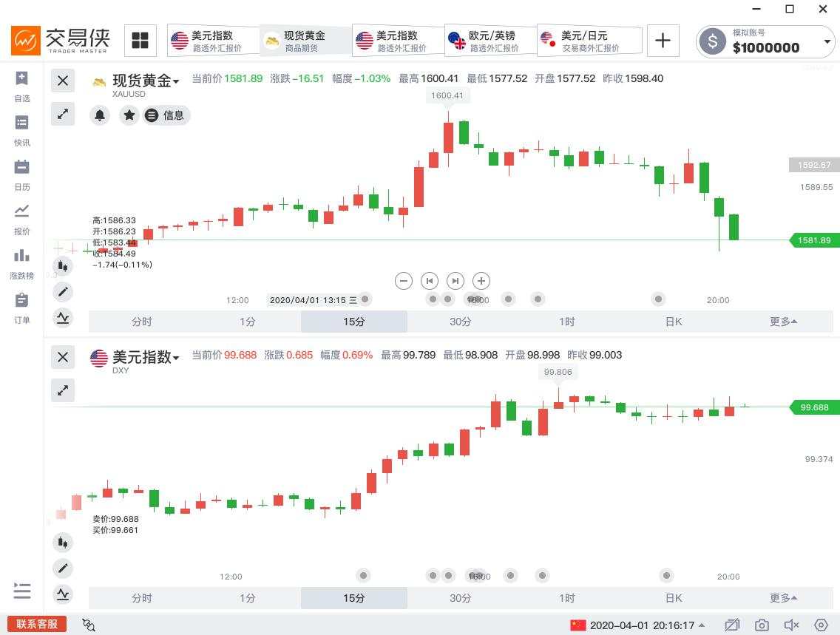
Task: Mute sound with the speaker icon
Action: (x=791, y=625)
